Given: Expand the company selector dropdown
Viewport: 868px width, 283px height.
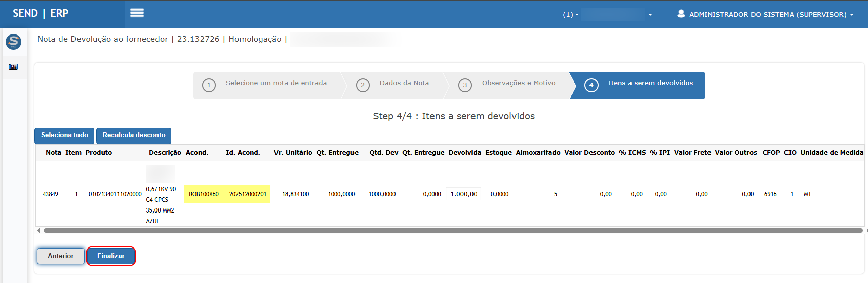Looking at the screenshot, I should [x=650, y=15].
